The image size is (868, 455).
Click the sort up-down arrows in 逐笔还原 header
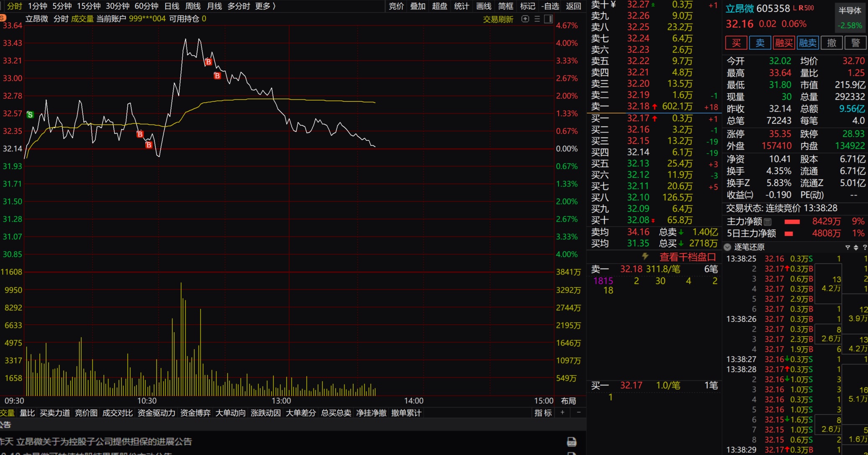coord(856,247)
